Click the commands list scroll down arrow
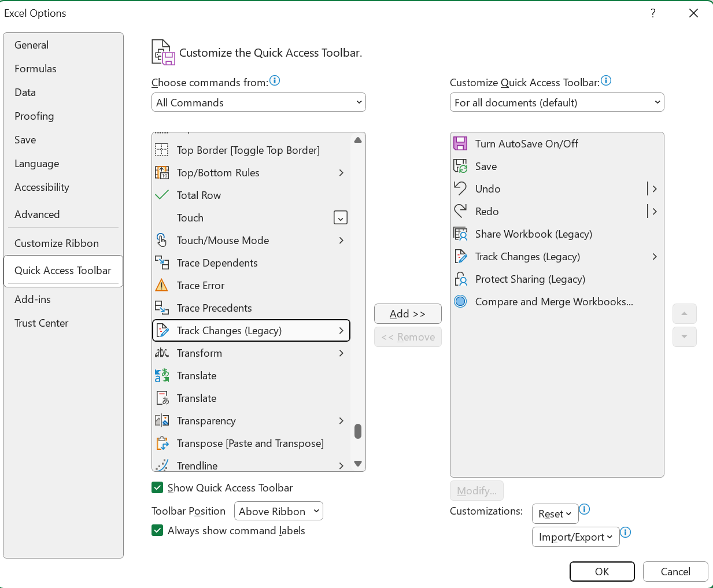Screen dimensions: 713x588 point(358,464)
